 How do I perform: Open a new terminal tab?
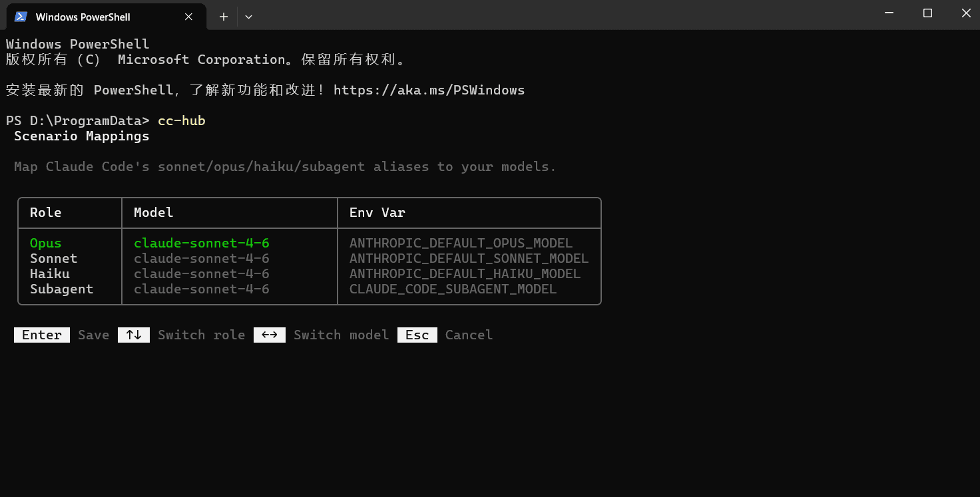click(x=224, y=17)
